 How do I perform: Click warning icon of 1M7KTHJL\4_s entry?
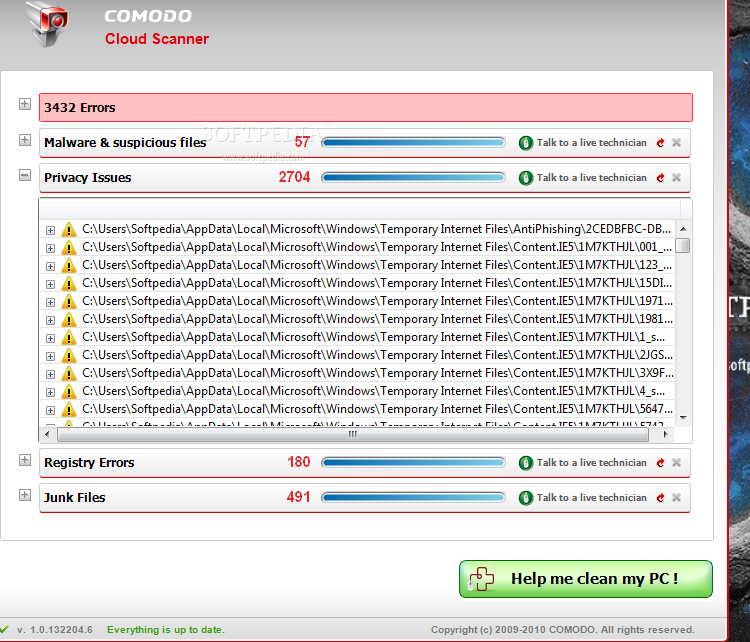click(69, 392)
